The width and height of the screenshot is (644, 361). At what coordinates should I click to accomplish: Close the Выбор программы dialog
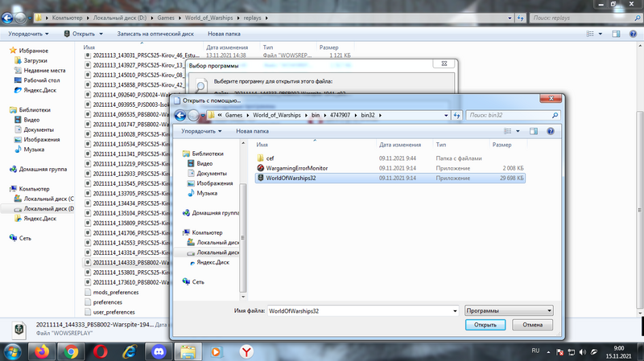coord(444,64)
